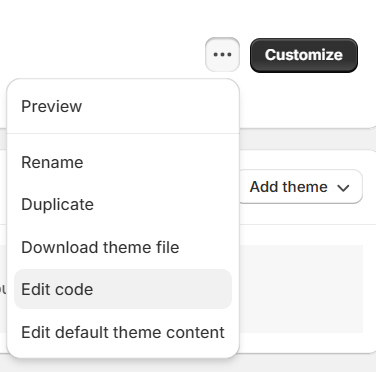Open Edit code from the menu

tap(123, 289)
